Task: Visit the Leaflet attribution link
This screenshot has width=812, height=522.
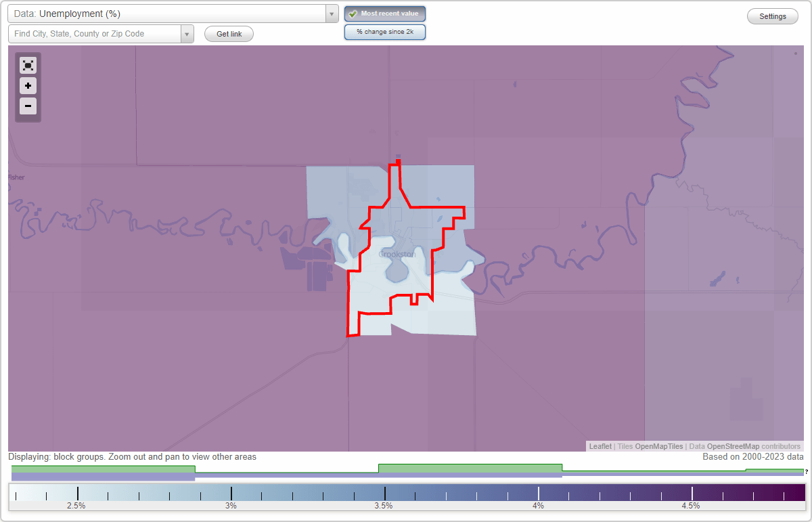Action: [x=599, y=446]
